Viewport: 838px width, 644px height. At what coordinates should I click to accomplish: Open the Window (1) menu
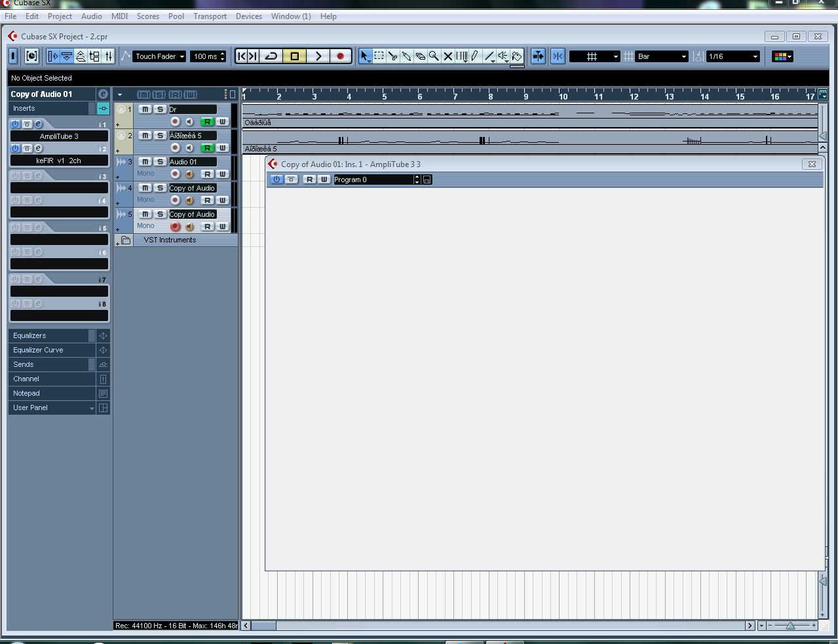tap(291, 16)
